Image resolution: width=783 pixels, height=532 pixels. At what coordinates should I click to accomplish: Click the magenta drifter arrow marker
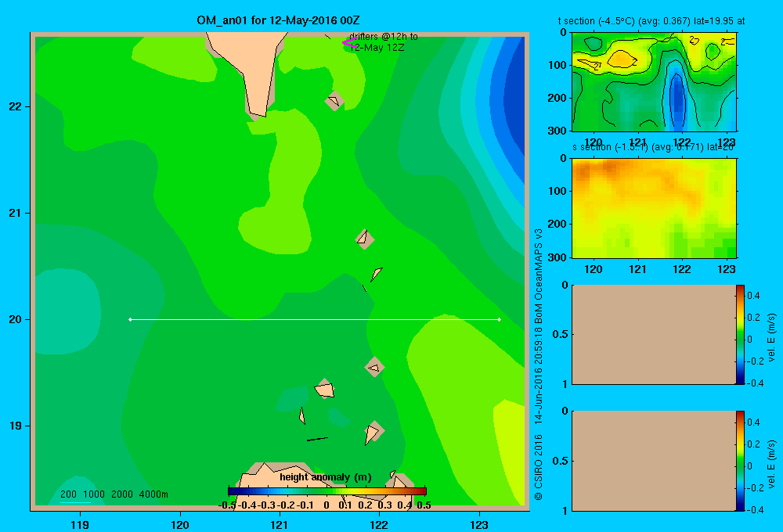click(348, 42)
